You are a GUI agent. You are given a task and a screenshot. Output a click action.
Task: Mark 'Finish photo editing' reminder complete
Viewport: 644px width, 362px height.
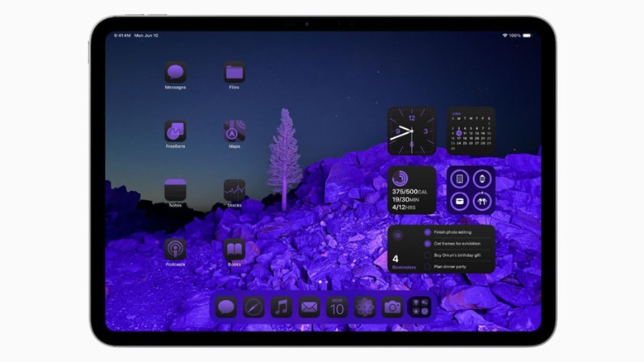427,232
